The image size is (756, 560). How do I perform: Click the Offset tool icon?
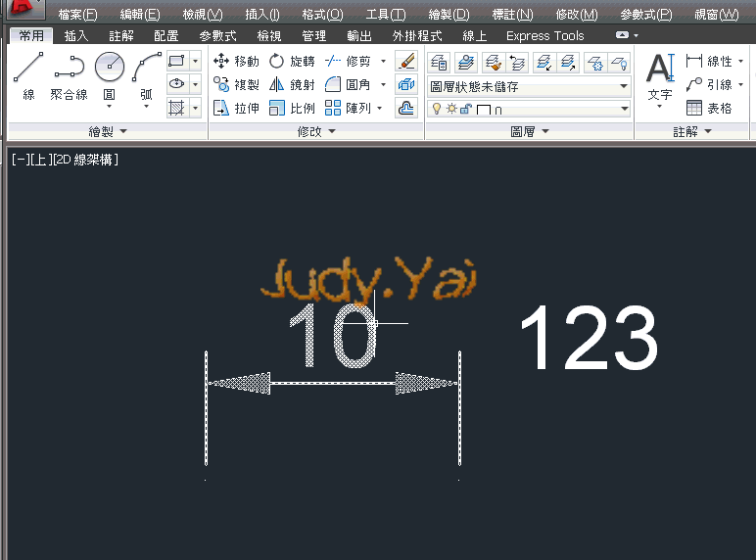406,108
